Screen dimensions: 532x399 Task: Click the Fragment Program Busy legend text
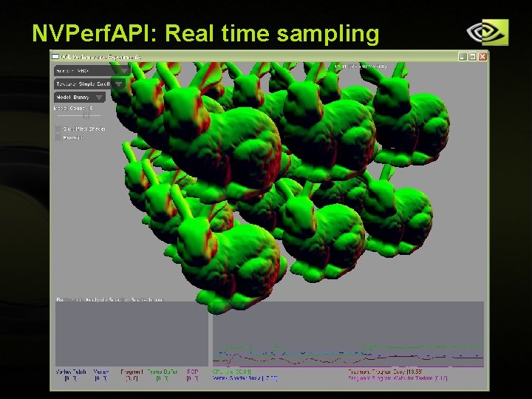coord(386,372)
